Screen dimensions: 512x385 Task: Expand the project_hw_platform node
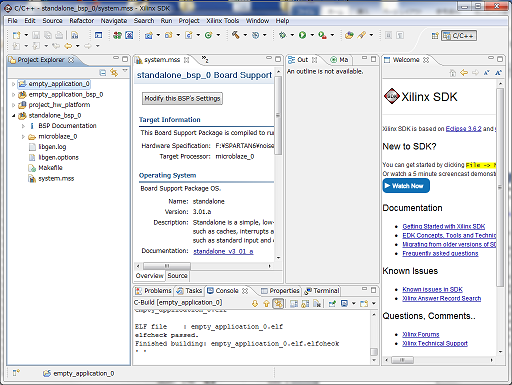(x=13, y=105)
